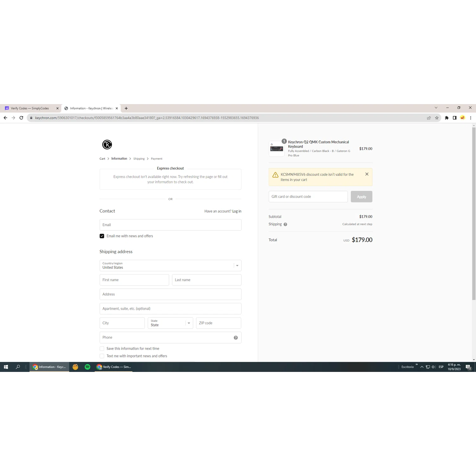
Task: Bookmark this page with star icon
Action: click(x=437, y=118)
